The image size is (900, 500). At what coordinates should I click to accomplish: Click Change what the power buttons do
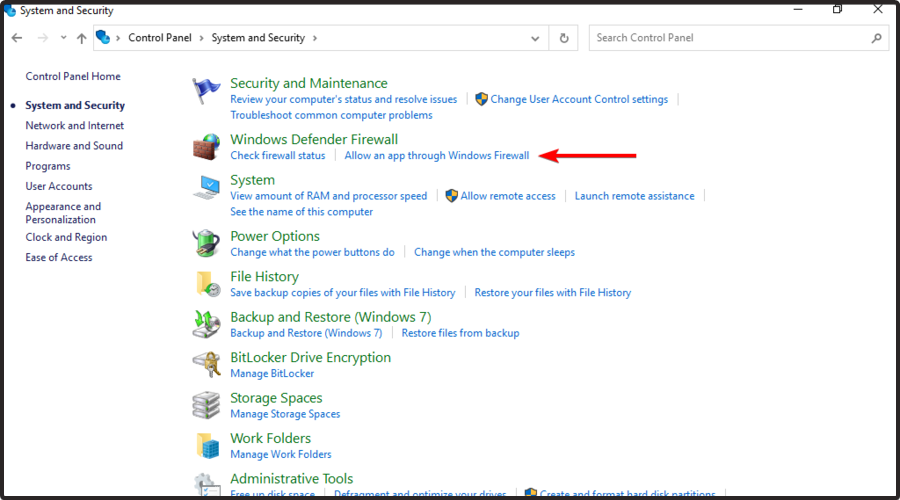coord(312,252)
